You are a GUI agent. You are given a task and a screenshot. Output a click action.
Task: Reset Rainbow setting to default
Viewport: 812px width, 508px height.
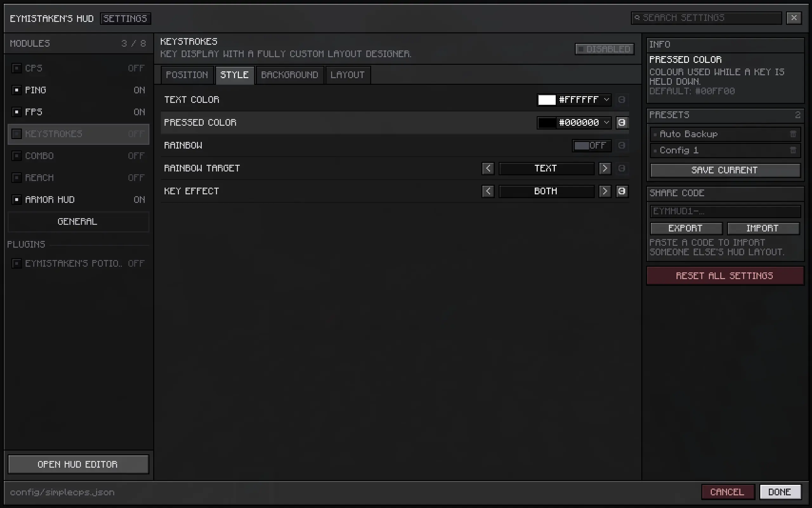[622, 145]
